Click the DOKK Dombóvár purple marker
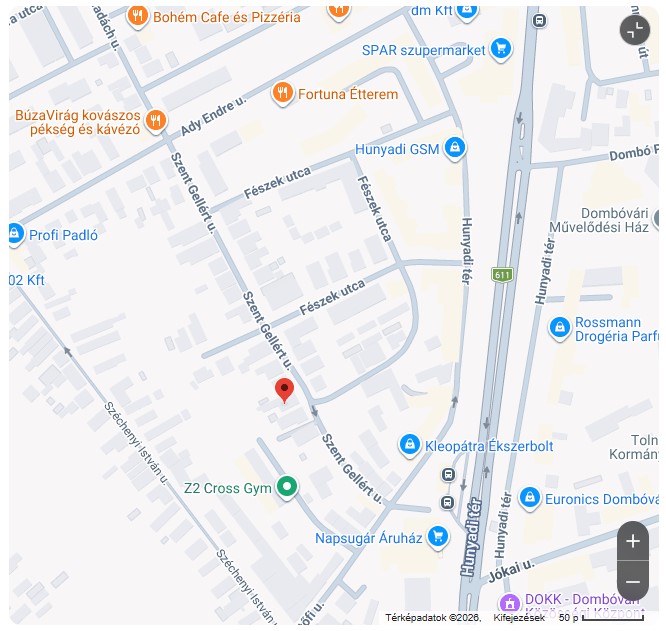666x631 pixels. pos(510,603)
